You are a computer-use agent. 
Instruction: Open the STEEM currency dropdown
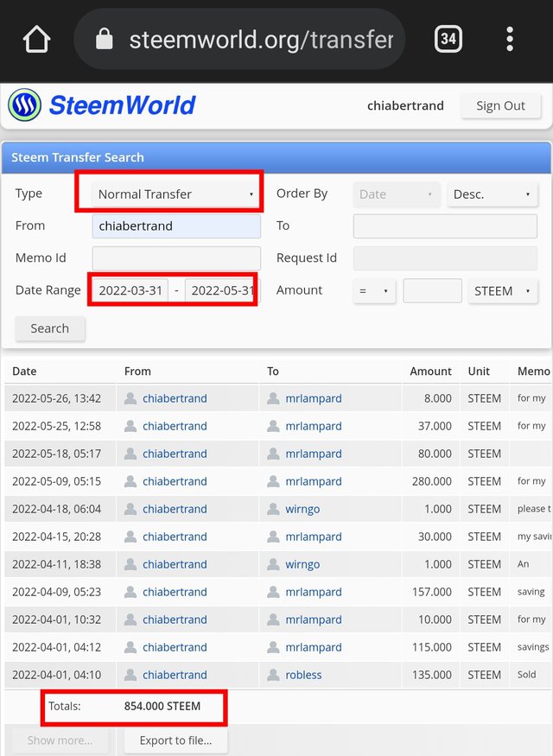click(x=502, y=291)
